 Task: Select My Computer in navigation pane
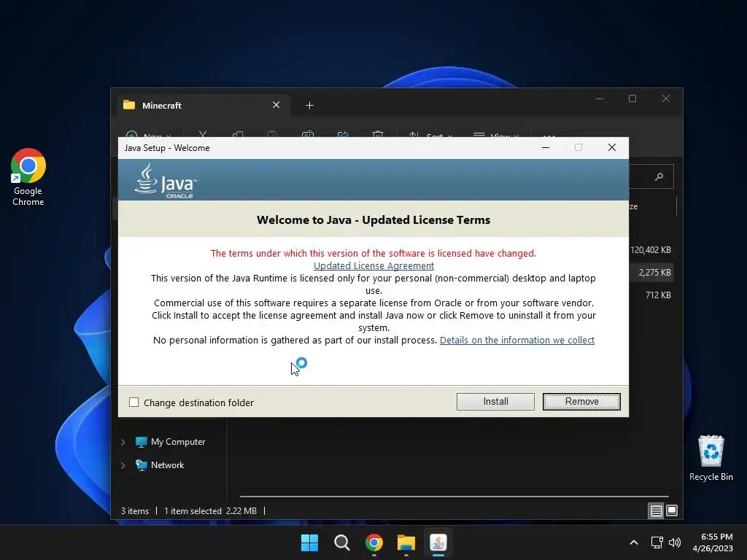point(178,442)
